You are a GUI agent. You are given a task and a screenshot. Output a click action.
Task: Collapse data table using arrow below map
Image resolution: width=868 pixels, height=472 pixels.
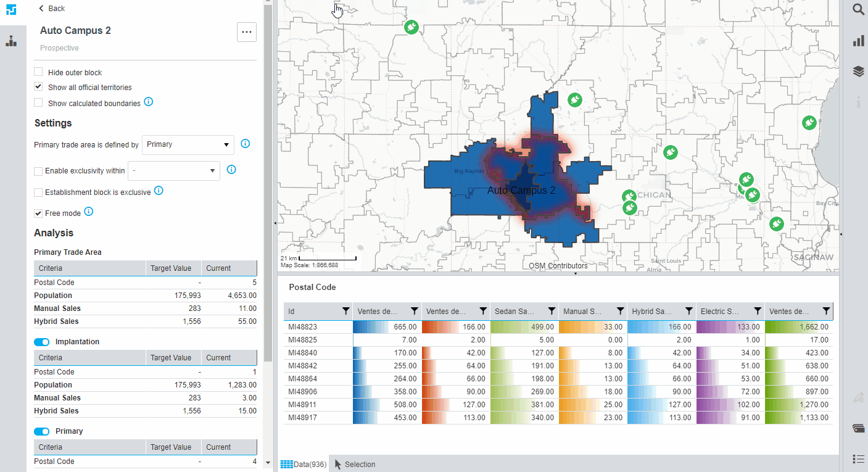576,273
